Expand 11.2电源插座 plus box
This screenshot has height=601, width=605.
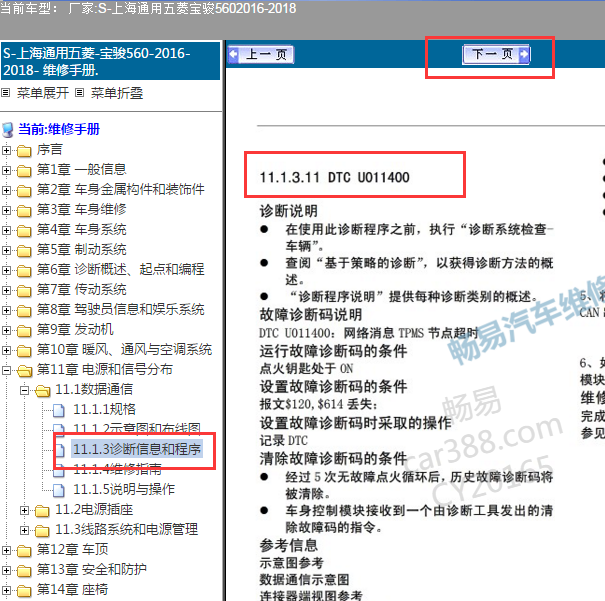(24, 511)
